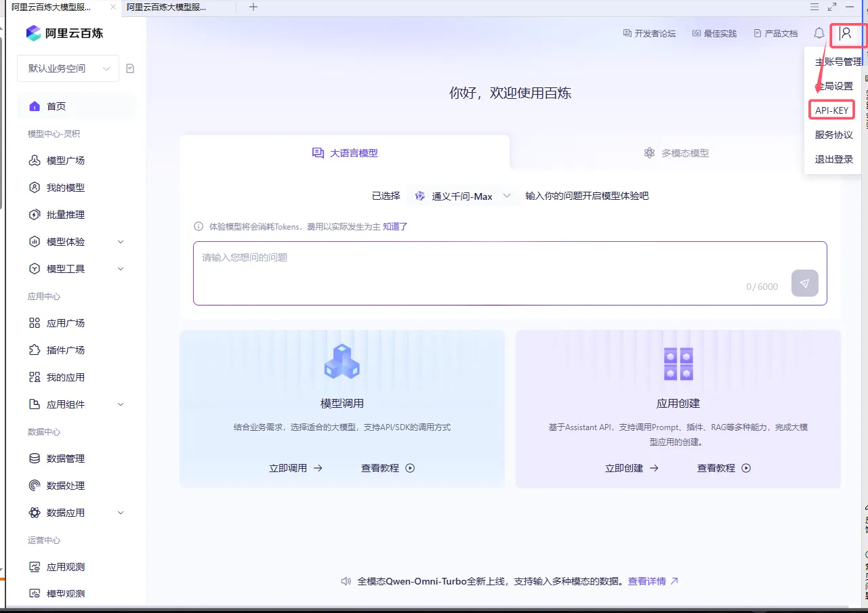Click the 模型调用 cube illustration
Viewport: 868px width, 613px height.
(342, 361)
